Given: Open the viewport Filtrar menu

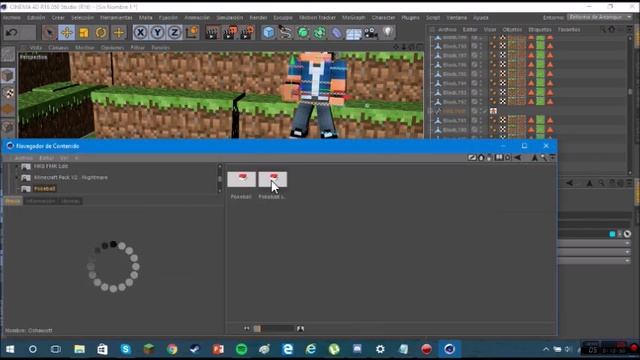Looking at the screenshot, I should pos(138,48).
